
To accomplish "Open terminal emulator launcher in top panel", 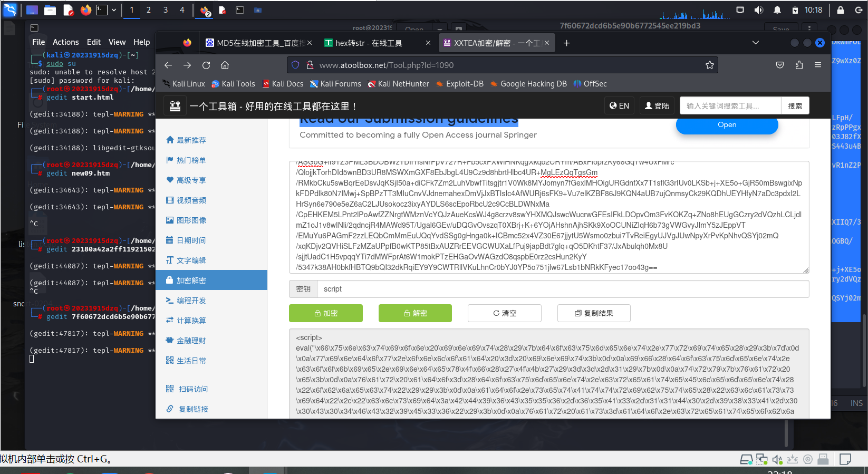I will point(102,10).
